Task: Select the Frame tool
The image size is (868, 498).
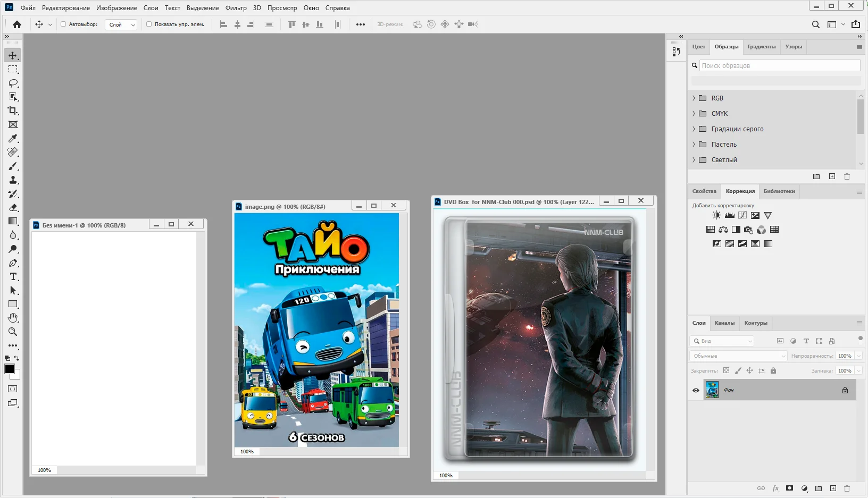Action: (x=13, y=124)
